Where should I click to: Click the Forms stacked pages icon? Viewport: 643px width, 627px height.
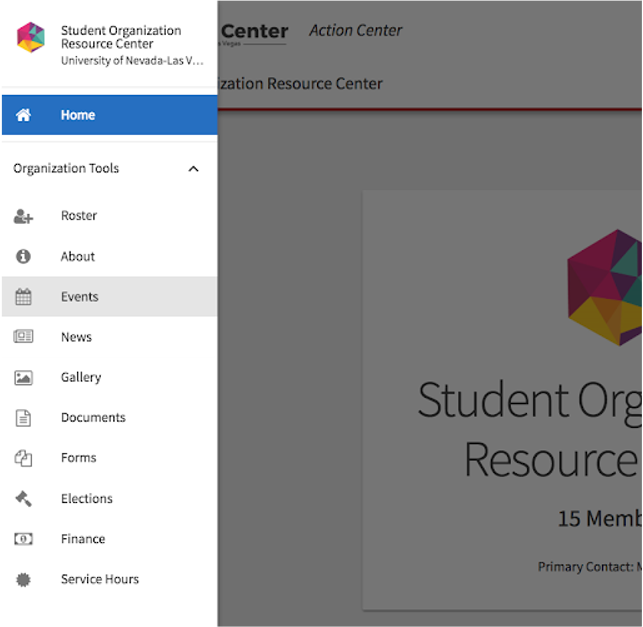23,458
